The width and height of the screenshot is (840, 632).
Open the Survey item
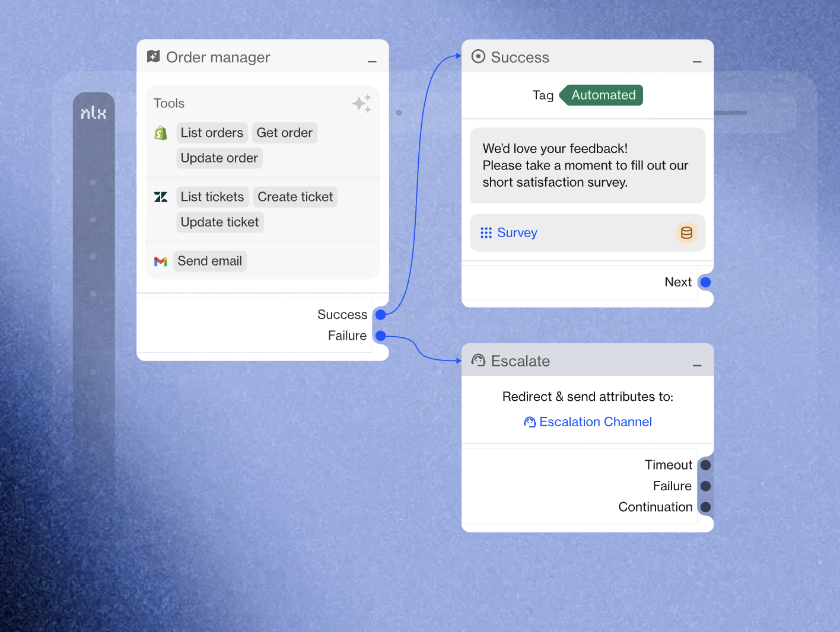(517, 233)
